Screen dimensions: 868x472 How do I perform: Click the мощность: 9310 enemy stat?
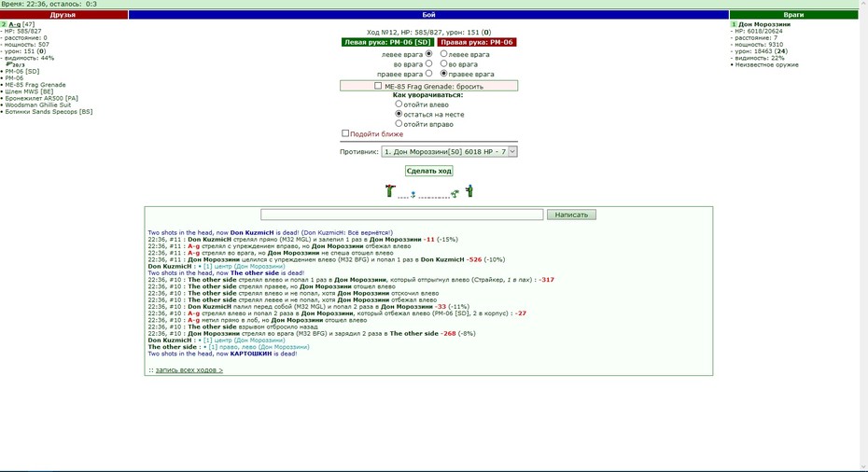coord(759,45)
